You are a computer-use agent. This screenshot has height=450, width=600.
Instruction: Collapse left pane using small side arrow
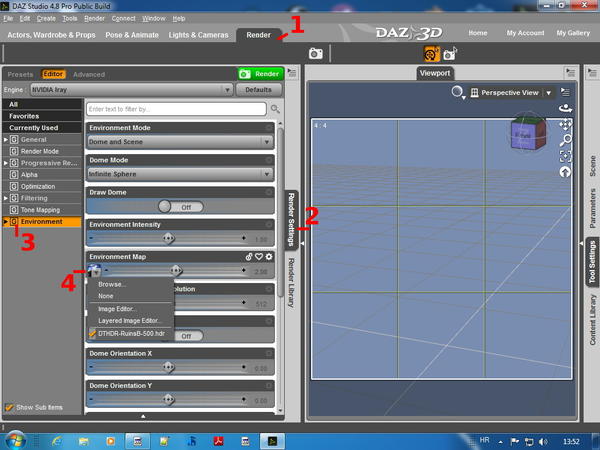tap(302, 243)
